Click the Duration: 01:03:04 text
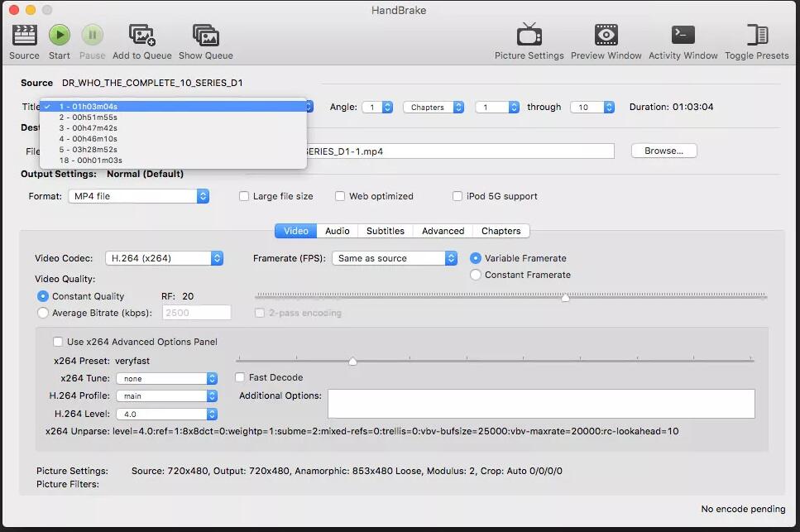800x532 pixels. click(671, 107)
